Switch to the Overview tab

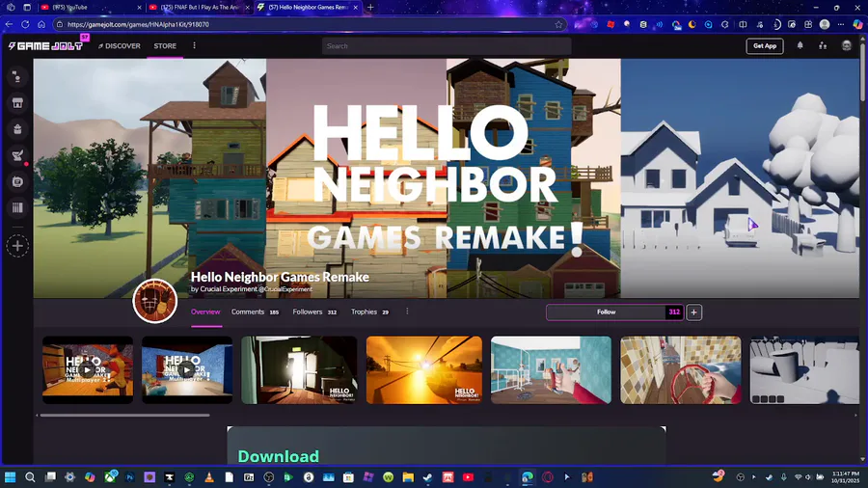(x=205, y=312)
